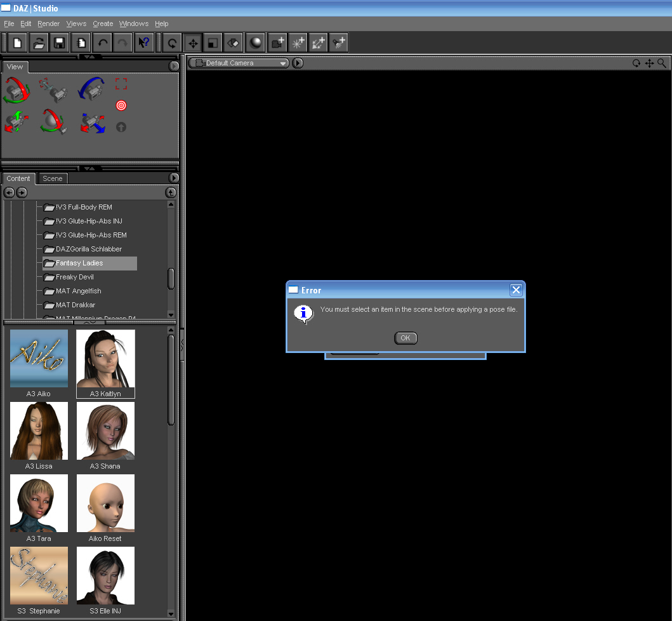Click the folder tree scrollbar down arrow

(171, 314)
